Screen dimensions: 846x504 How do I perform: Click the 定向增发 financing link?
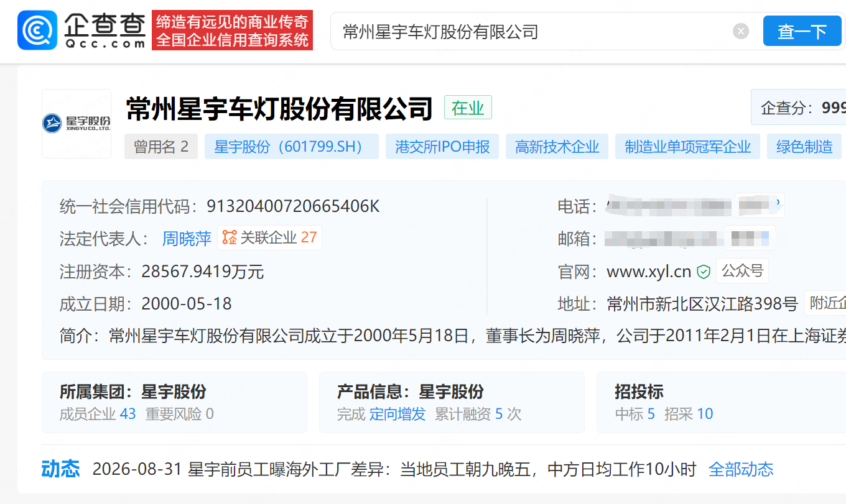coord(397,414)
